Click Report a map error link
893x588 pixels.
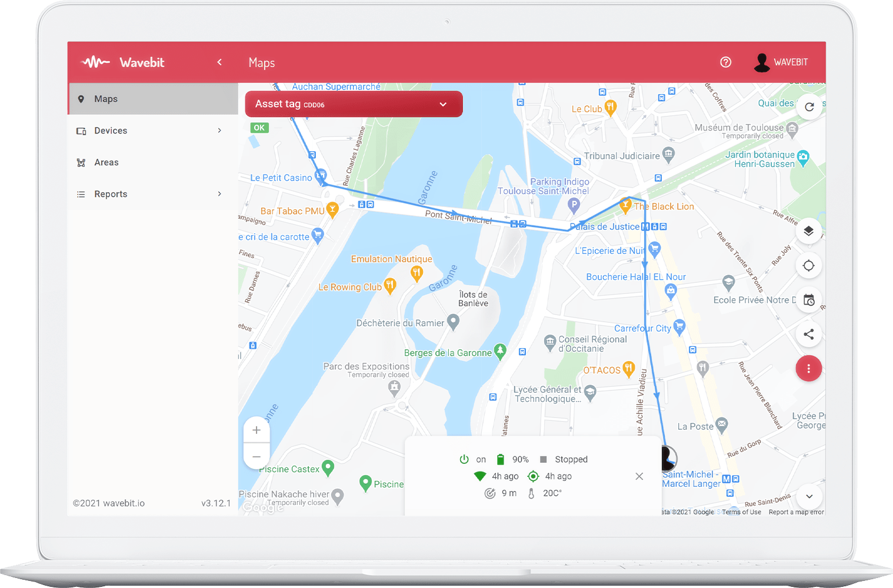point(797,512)
